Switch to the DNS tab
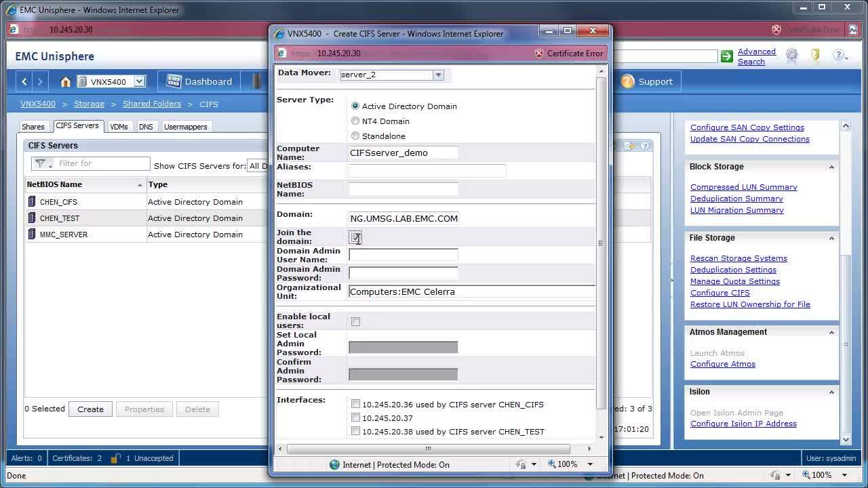868x488 pixels. (x=146, y=127)
